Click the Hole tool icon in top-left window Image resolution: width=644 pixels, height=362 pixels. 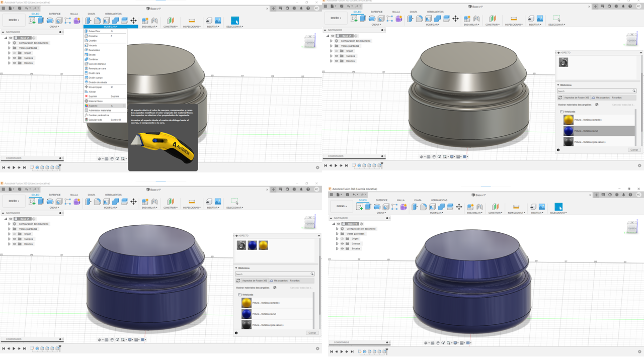point(59,21)
